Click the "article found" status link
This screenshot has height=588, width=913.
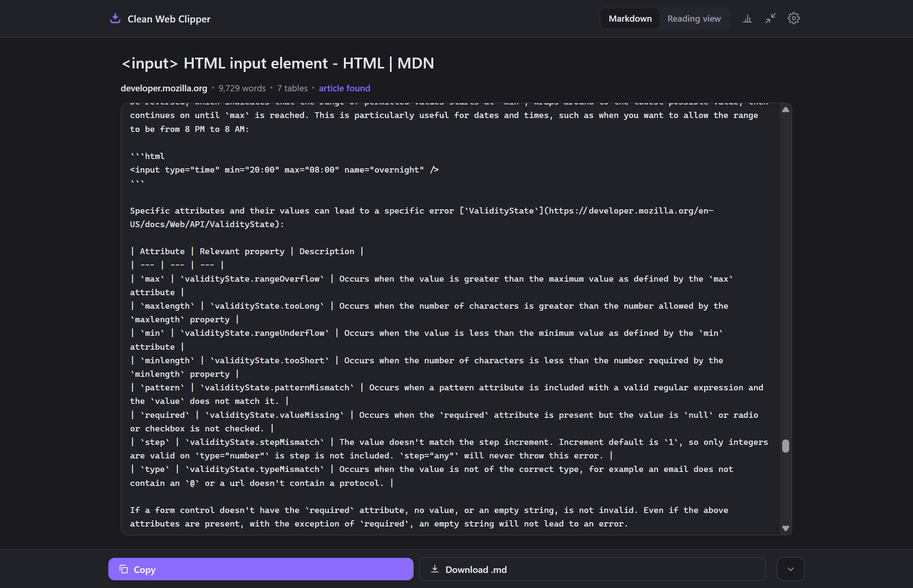click(344, 88)
